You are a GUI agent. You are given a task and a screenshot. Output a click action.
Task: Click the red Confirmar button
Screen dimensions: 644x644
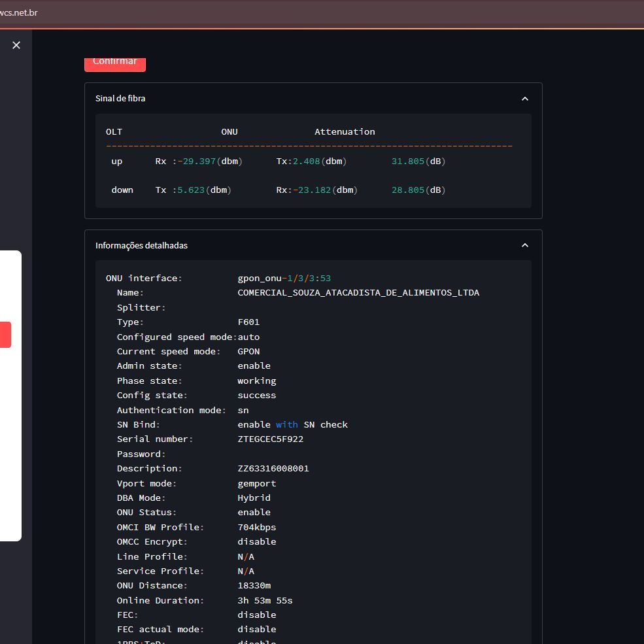tap(115, 65)
